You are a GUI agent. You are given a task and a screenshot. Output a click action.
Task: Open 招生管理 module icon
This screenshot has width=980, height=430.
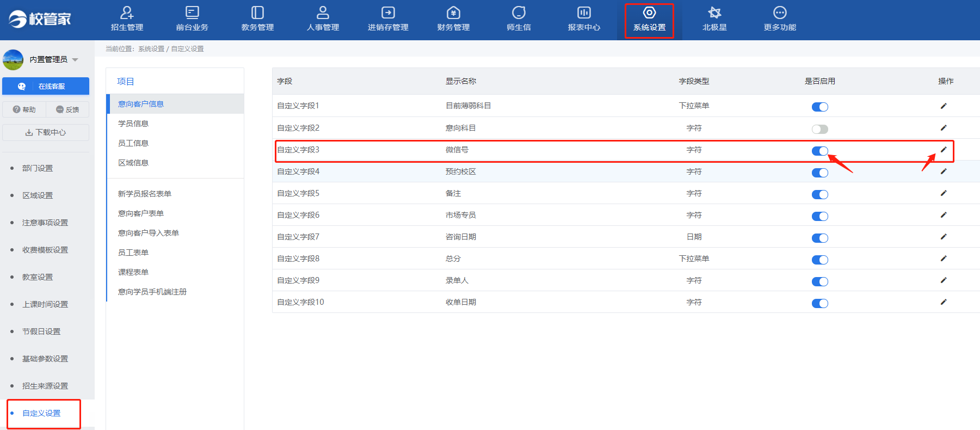127,13
